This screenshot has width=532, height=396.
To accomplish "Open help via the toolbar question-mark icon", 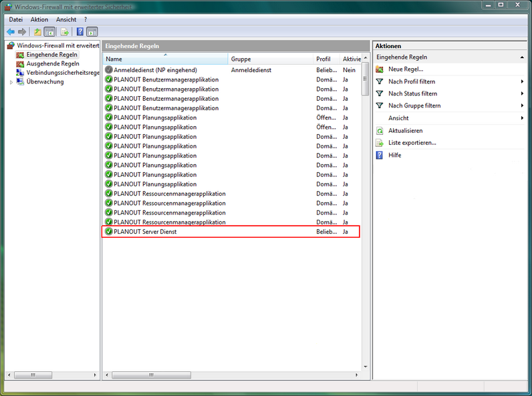I will [x=80, y=32].
